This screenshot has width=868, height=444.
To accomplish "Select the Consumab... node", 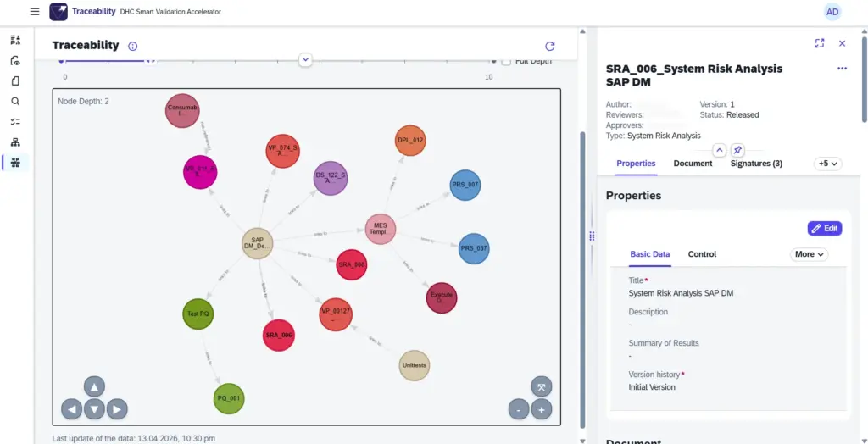I will (x=182, y=111).
